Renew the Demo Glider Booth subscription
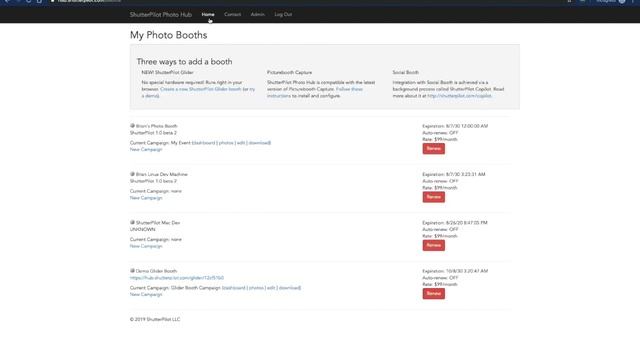 point(433,293)
